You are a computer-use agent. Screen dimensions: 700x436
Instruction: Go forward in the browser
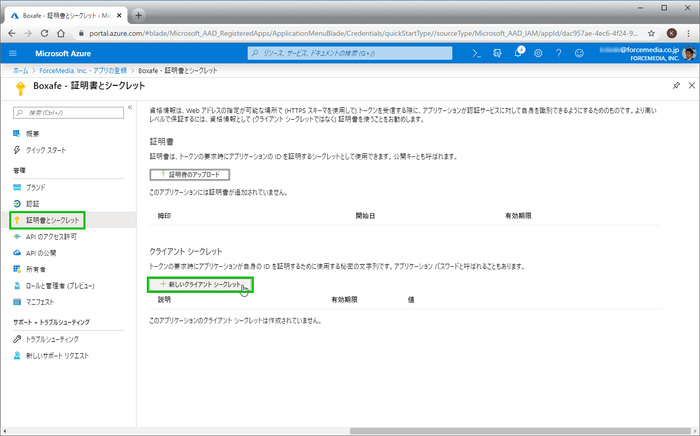(28, 33)
